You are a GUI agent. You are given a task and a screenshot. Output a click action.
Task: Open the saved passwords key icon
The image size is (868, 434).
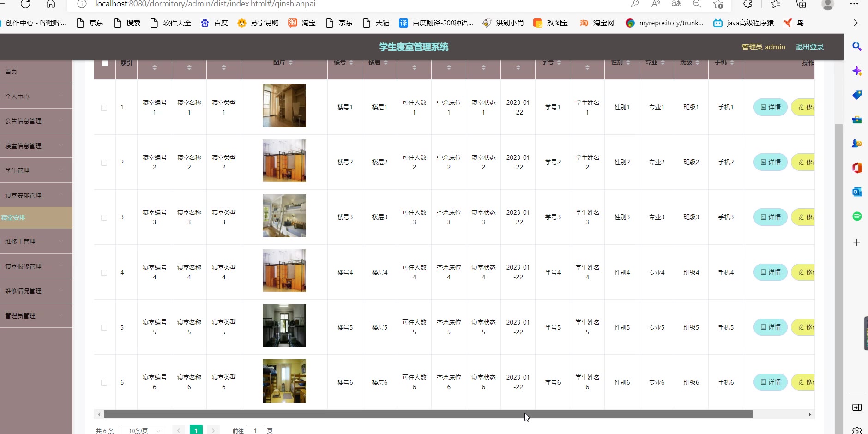point(635,4)
